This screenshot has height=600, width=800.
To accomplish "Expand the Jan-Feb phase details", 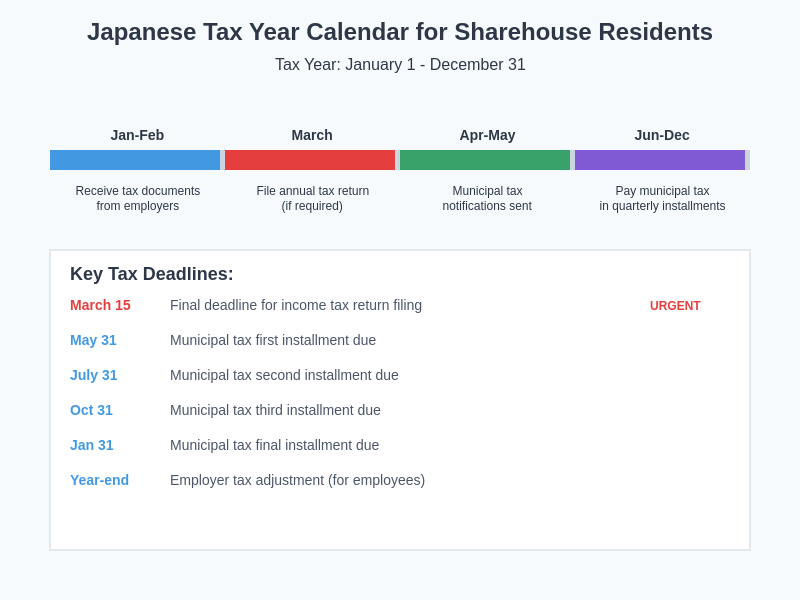I will pyautogui.click(x=138, y=198).
